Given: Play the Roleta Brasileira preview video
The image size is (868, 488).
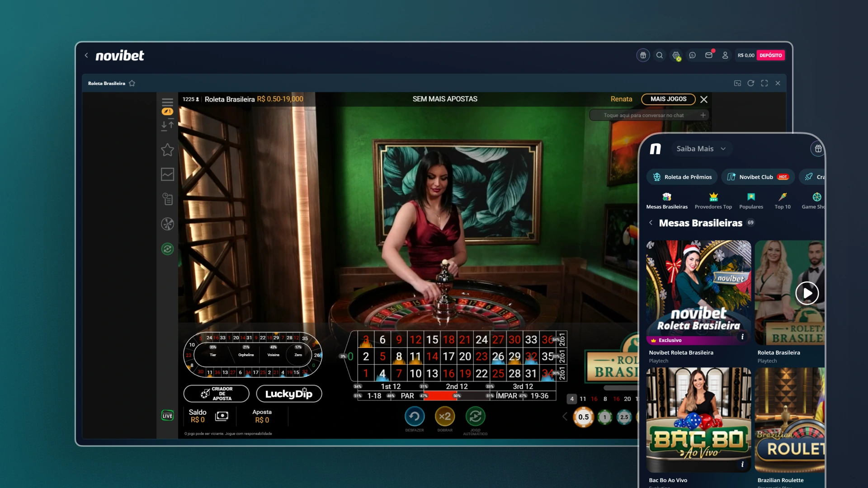Looking at the screenshot, I should pos(807,293).
